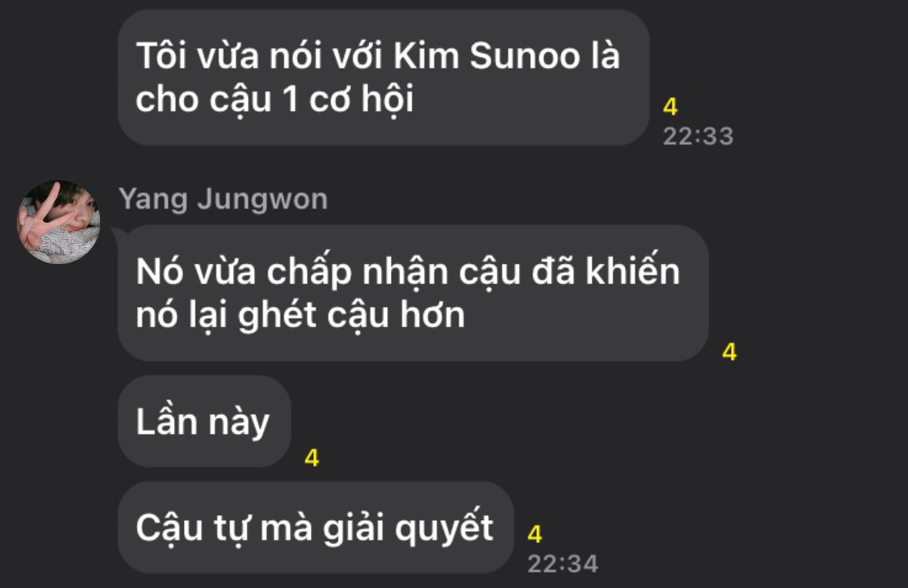Tap the sender name Yang Jungwon
Screen dimensions: 908x588
(223, 199)
